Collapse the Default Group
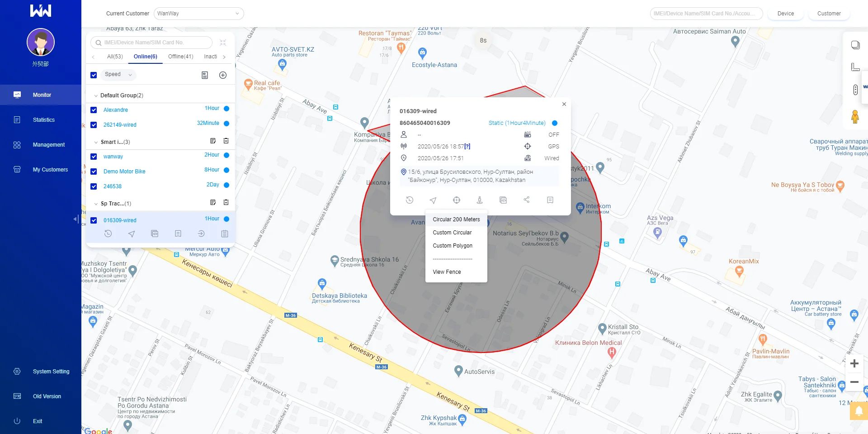Image resolution: width=868 pixels, height=434 pixels. 96,95
